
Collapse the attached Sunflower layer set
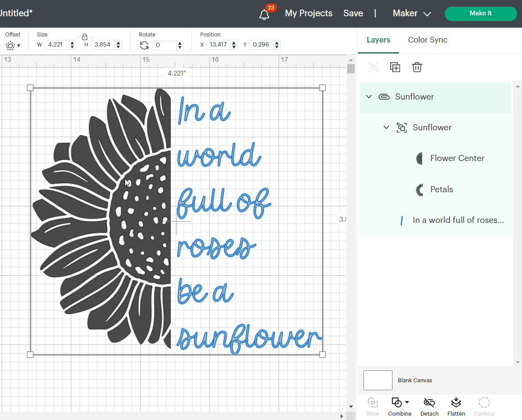[x=369, y=97]
